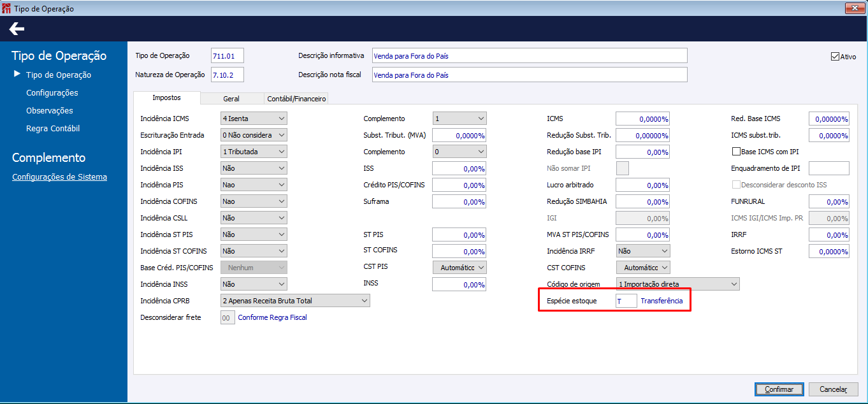Click the Redução Subst. Trib. field
The width and height of the screenshot is (868, 404).
(x=643, y=135)
